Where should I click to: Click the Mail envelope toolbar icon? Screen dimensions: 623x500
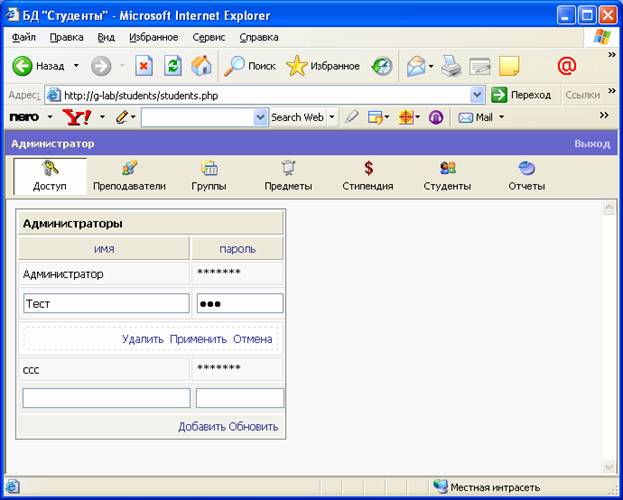pos(416,66)
